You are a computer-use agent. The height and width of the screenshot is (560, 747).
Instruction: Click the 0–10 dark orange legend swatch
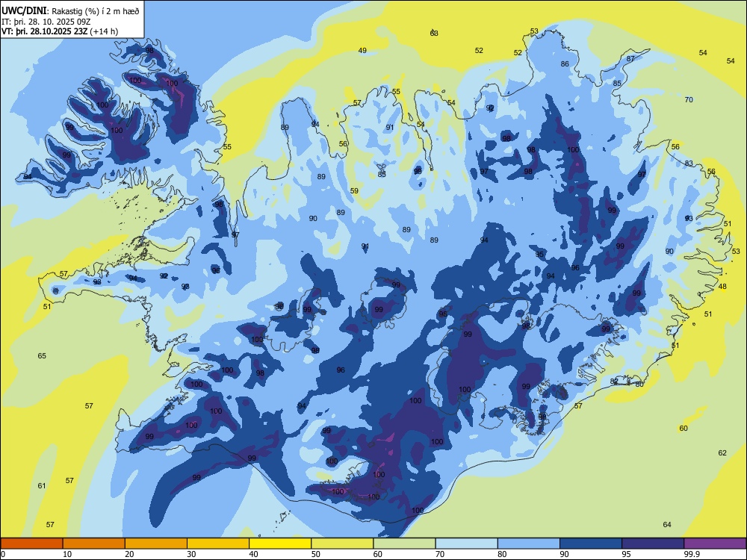pyautogui.click(x=31, y=544)
